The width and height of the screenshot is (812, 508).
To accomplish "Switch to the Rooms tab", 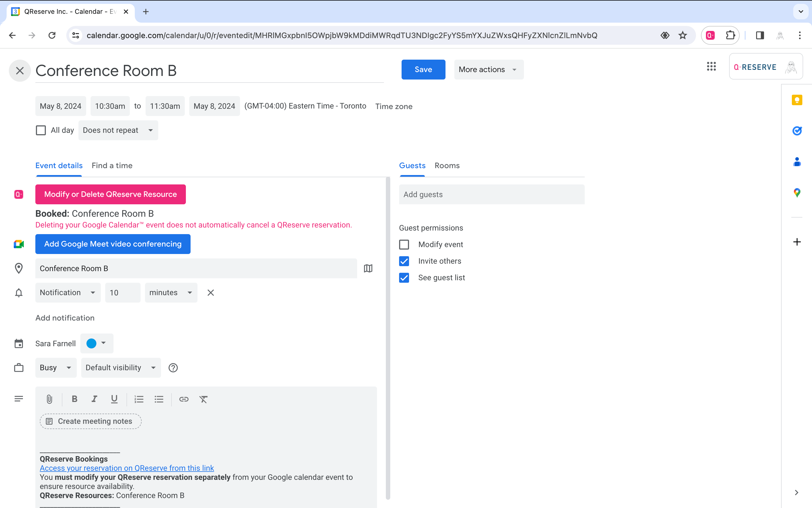I will tap(447, 166).
